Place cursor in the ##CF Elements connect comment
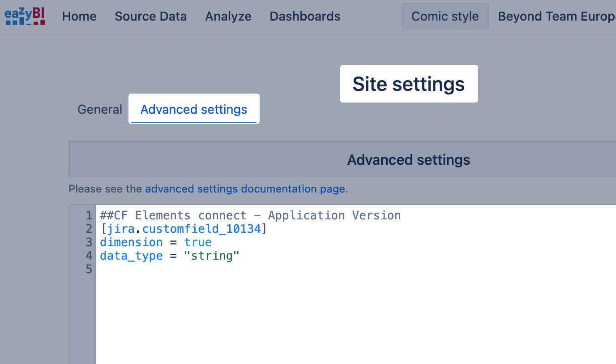Image resolution: width=616 pixels, height=364 pixels. [x=251, y=215]
